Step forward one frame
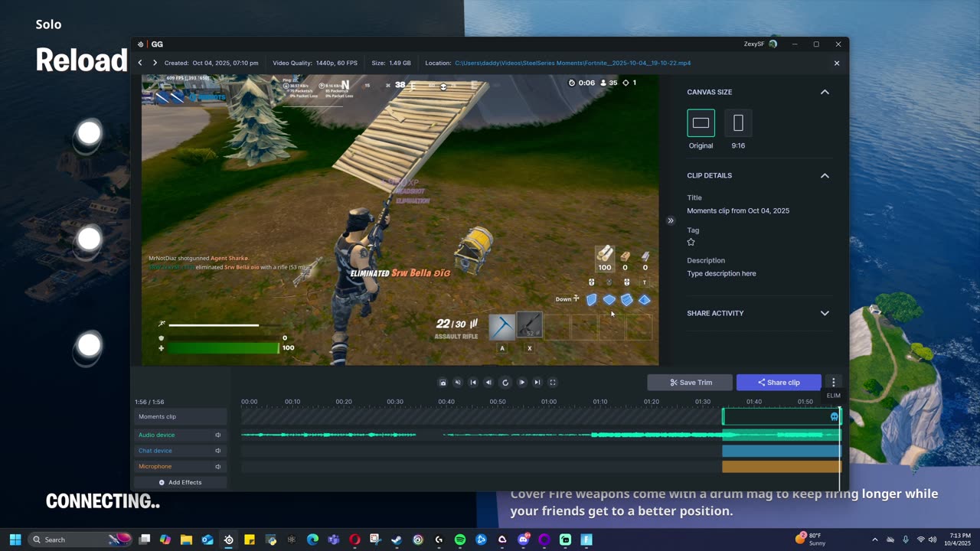 pyautogui.click(x=522, y=383)
